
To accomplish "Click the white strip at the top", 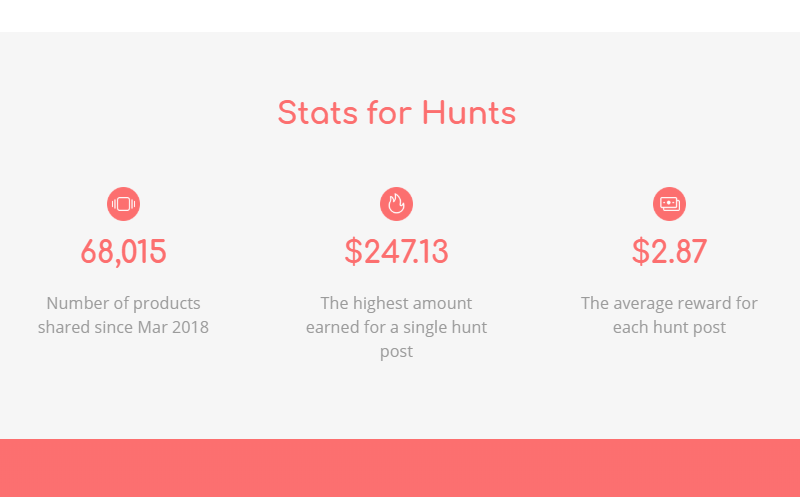I will point(400,16).
